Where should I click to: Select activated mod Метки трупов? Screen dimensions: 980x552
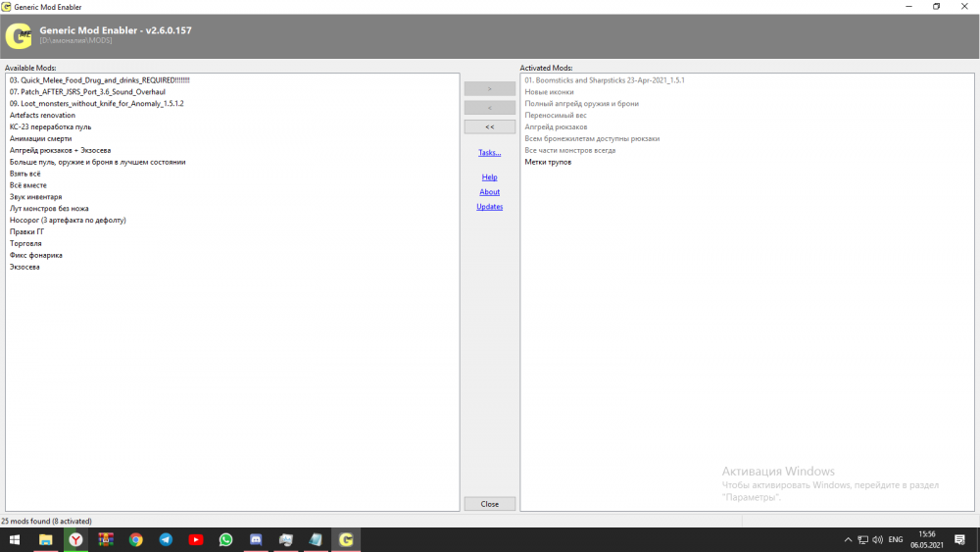[x=548, y=162]
